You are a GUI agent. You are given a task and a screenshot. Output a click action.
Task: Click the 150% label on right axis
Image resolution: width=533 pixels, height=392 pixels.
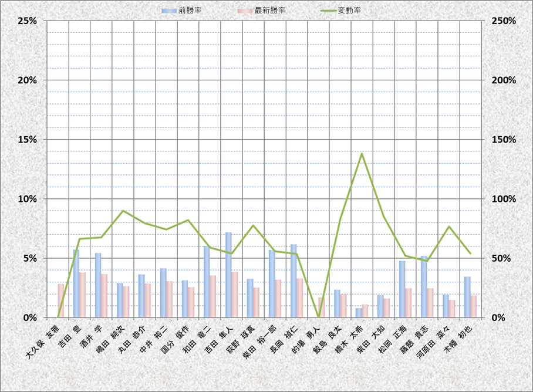point(502,140)
